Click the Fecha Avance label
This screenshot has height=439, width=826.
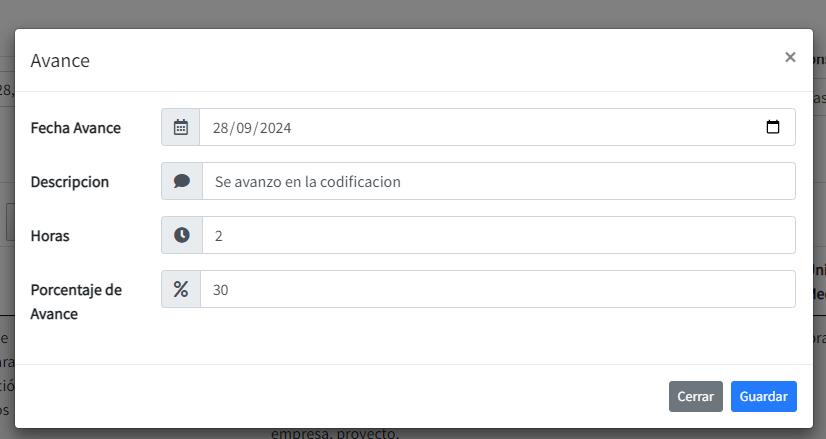point(76,128)
